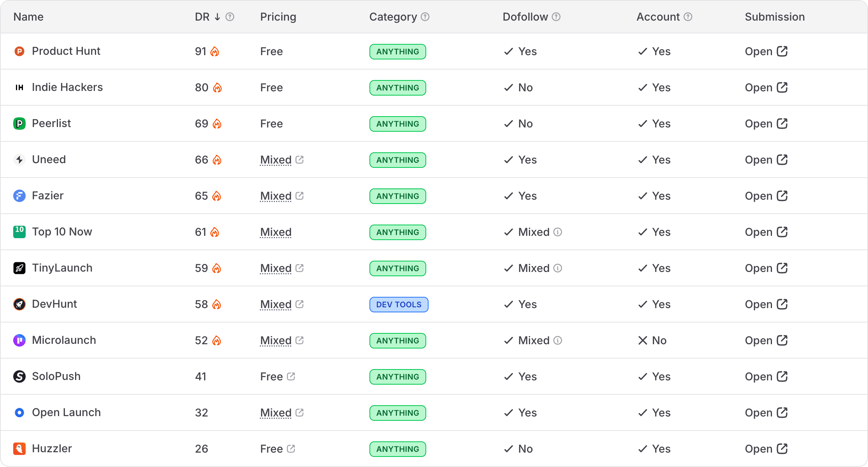Image resolution: width=868 pixels, height=467 pixels.
Task: Click the Category column help icon
Action: [425, 17]
